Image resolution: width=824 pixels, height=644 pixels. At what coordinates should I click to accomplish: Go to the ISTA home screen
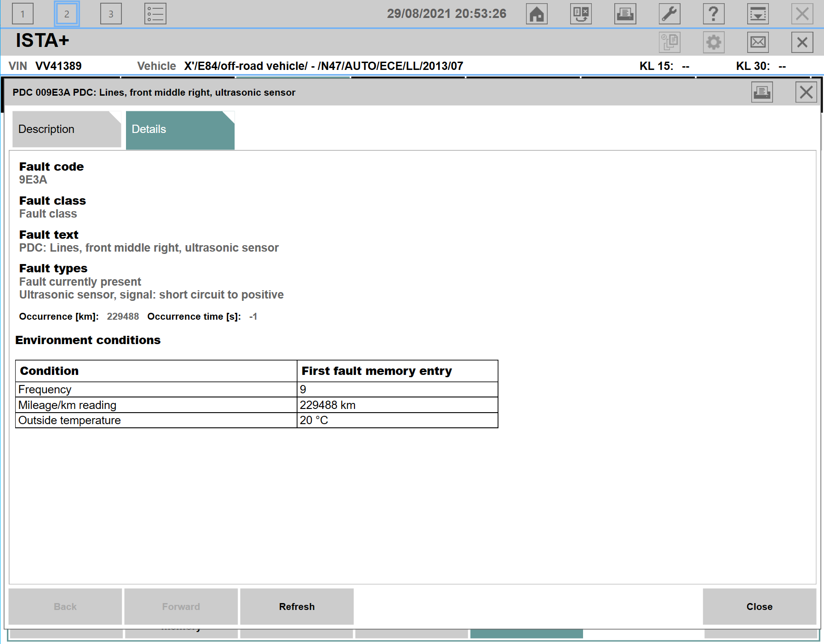coord(537,14)
